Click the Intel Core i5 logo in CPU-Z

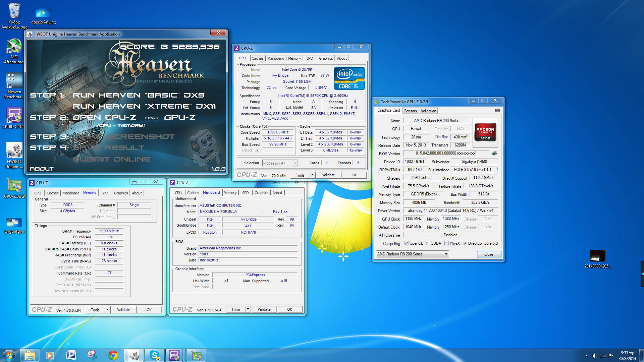pos(349,78)
